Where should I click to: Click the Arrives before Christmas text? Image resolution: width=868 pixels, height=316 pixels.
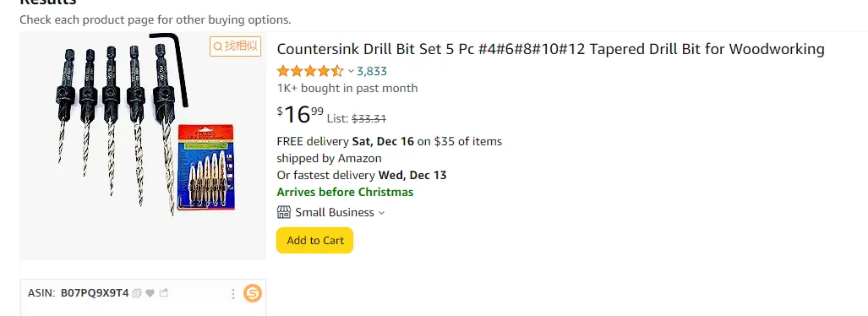pos(345,192)
